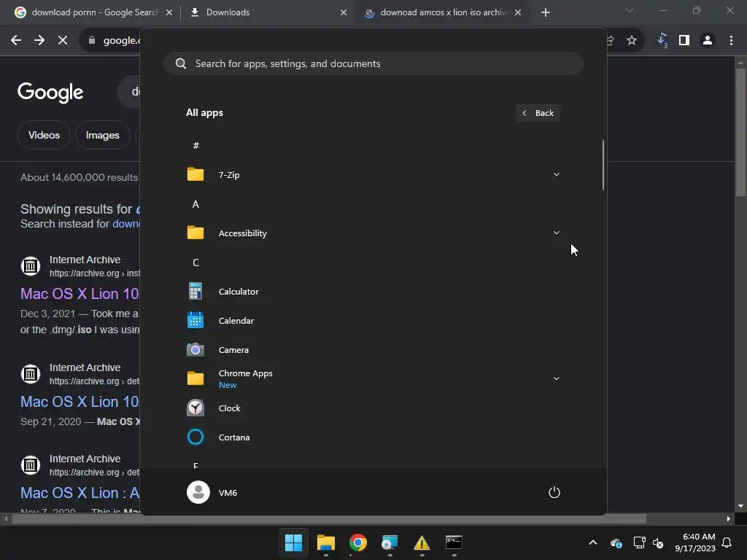Switch to the Downloads tab
This screenshot has width=747, height=560.
point(268,12)
